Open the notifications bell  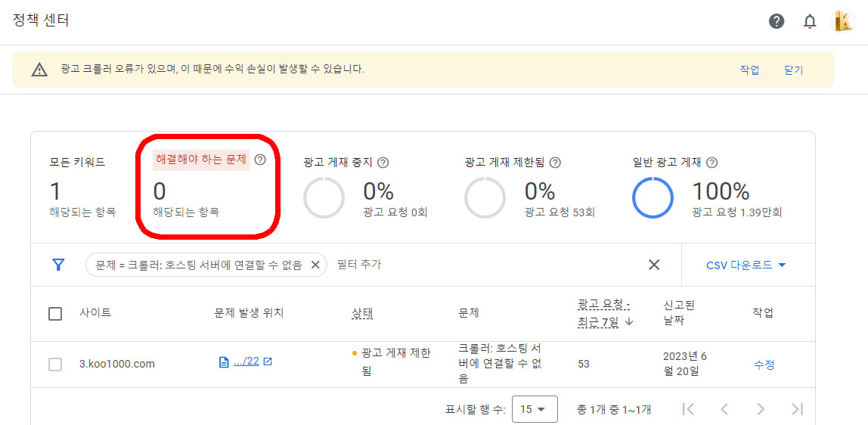click(809, 22)
